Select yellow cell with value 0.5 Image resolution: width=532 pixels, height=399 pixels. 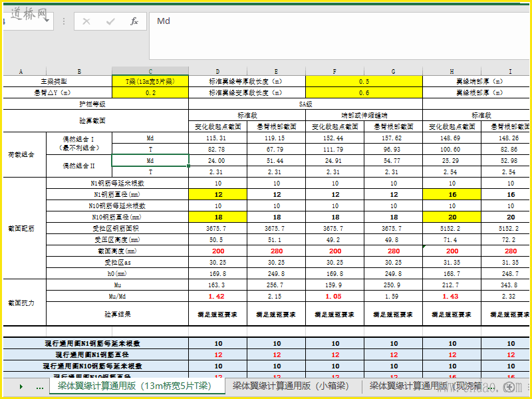pos(364,81)
